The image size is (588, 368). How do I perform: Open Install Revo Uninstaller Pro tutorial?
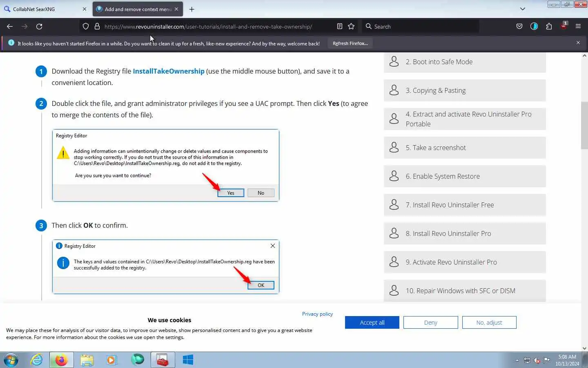coord(465,233)
